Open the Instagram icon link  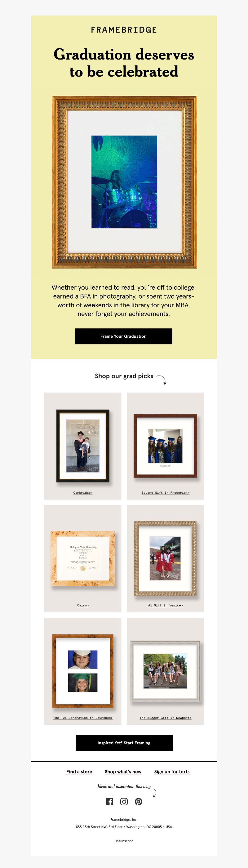pyautogui.click(x=124, y=802)
